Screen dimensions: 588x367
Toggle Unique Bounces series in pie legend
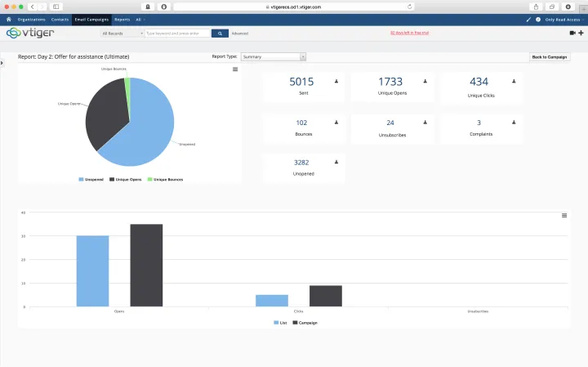(167, 178)
